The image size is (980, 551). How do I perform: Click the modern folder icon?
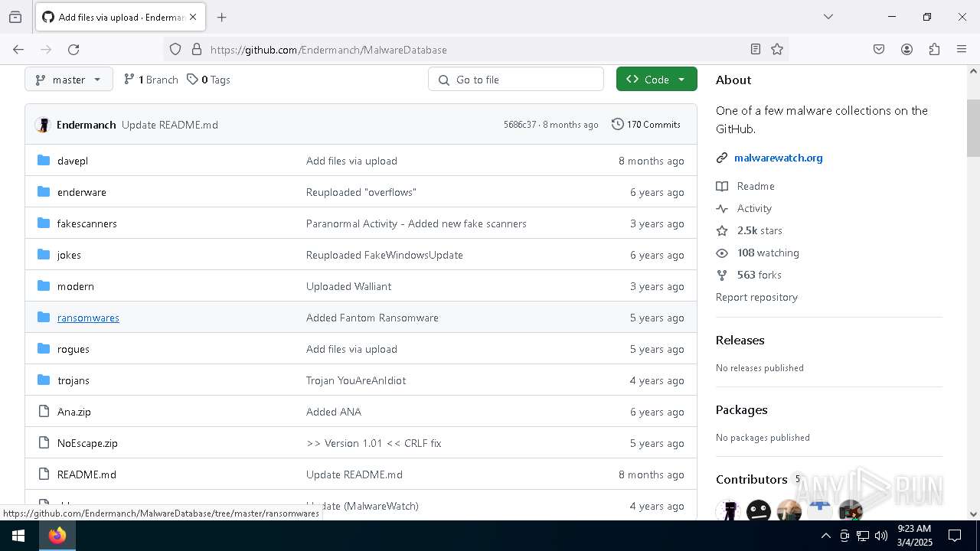(x=44, y=286)
